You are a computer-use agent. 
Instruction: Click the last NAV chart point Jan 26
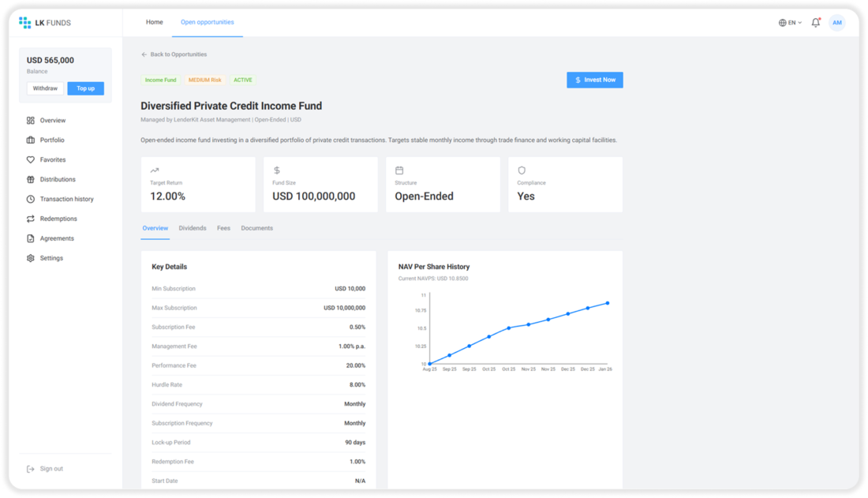[608, 303]
